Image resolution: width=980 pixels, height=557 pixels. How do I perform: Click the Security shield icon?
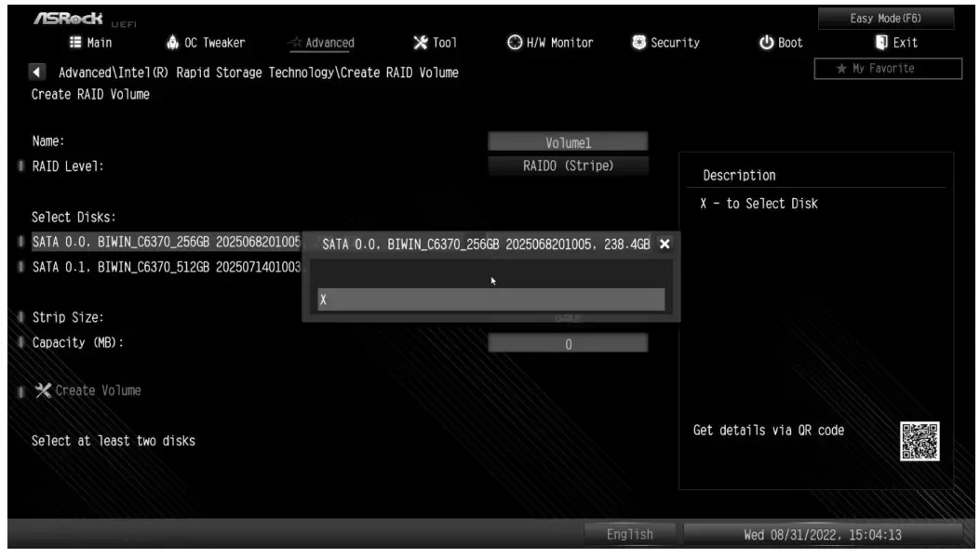point(638,42)
